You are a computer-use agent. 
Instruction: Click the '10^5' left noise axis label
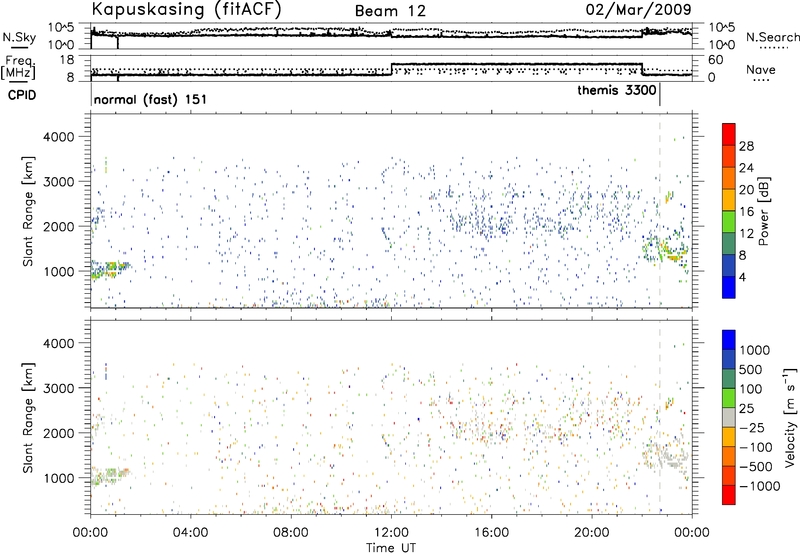click(x=62, y=27)
